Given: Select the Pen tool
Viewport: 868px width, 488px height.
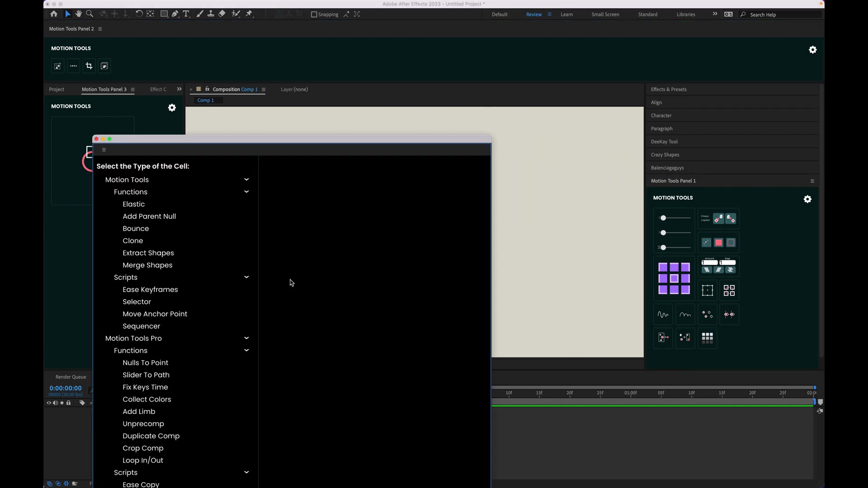Looking at the screenshot, I should pos(175,14).
